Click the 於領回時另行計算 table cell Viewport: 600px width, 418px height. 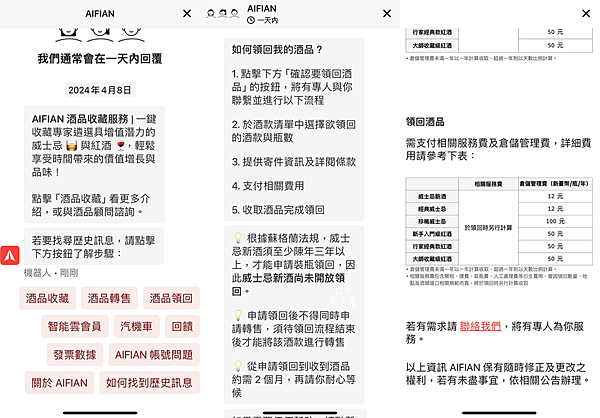click(488, 228)
